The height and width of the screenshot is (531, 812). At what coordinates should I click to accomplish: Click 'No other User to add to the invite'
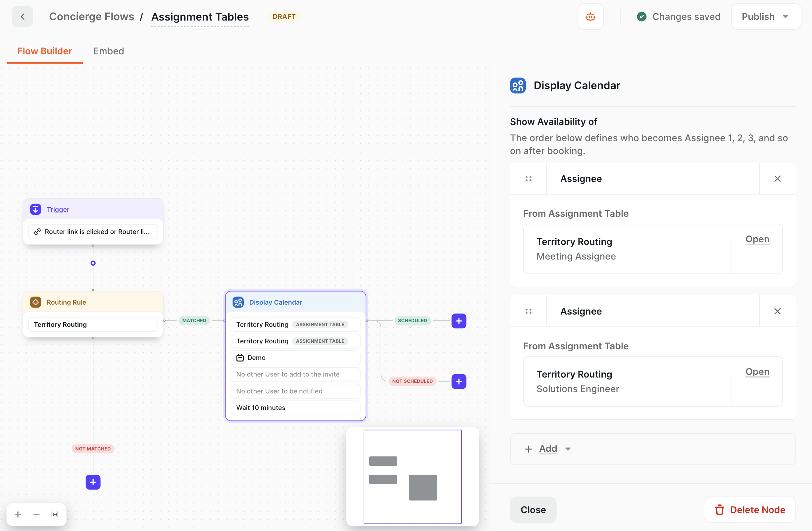295,374
